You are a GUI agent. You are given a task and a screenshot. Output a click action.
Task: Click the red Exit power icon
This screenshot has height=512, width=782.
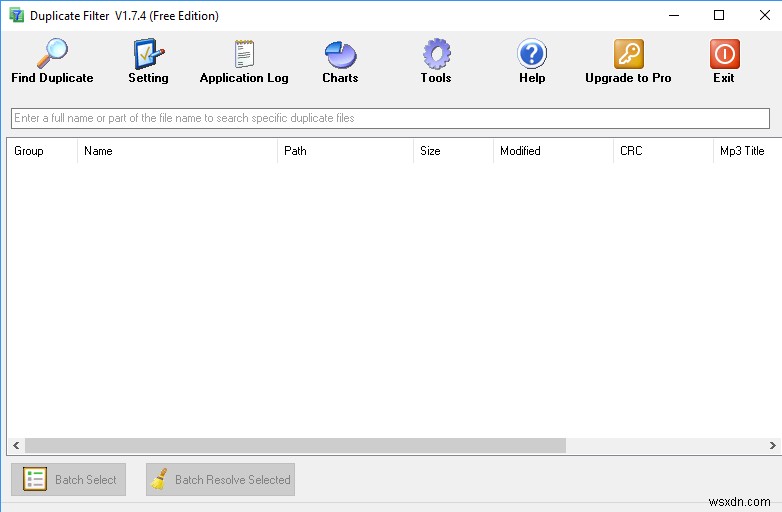724,53
